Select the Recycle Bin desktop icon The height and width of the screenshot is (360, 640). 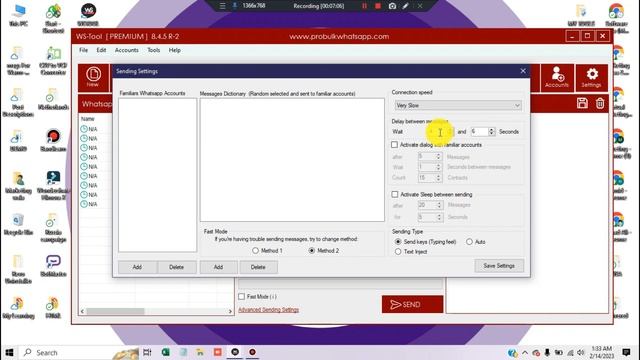pyautogui.click(x=18, y=224)
